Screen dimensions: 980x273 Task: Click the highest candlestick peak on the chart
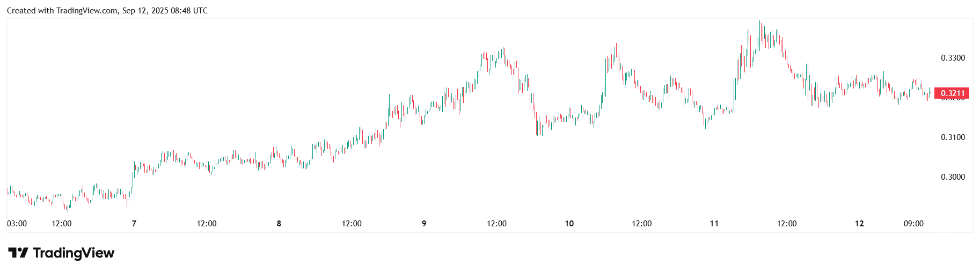(759, 23)
